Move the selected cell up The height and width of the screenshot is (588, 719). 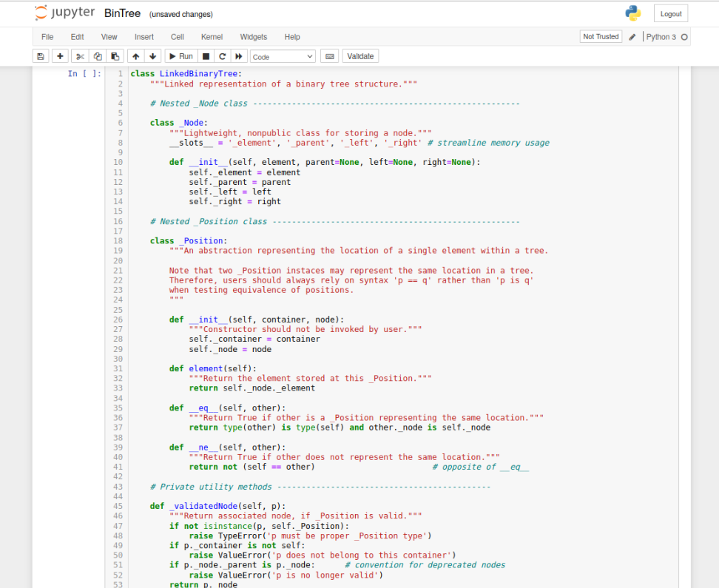coord(135,56)
